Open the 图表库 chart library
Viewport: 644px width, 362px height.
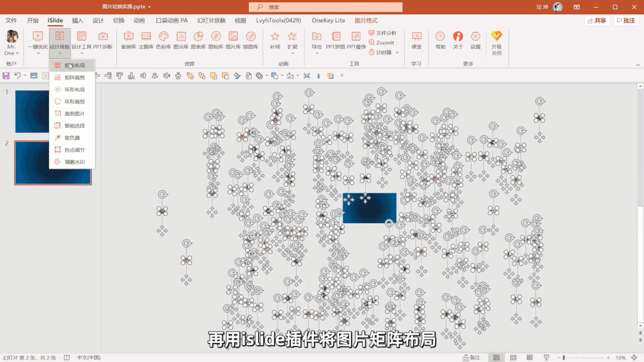pos(198,41)
